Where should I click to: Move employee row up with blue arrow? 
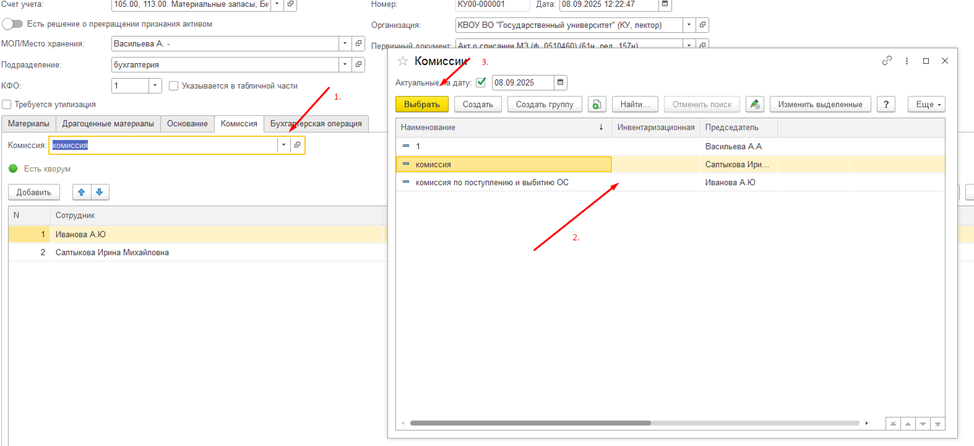click(x=81, y=193)
